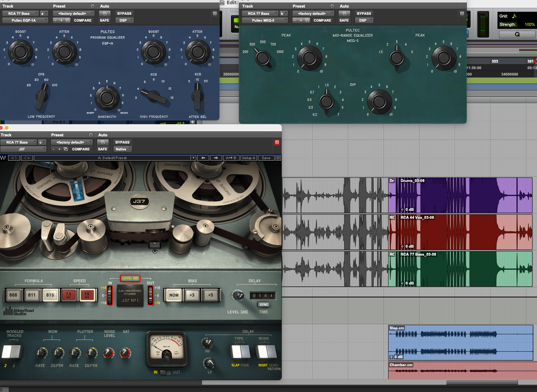Screen dimensions: 537x392
Task: Select +3 bias setting
Action: (192, 295)
